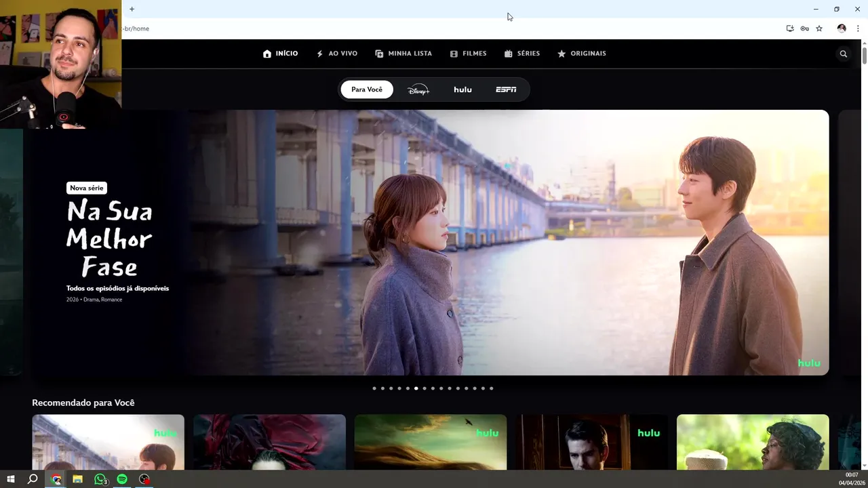Open the Ao Vivo live section
This screenshot has height=488, width=868.
pos(337,54)
